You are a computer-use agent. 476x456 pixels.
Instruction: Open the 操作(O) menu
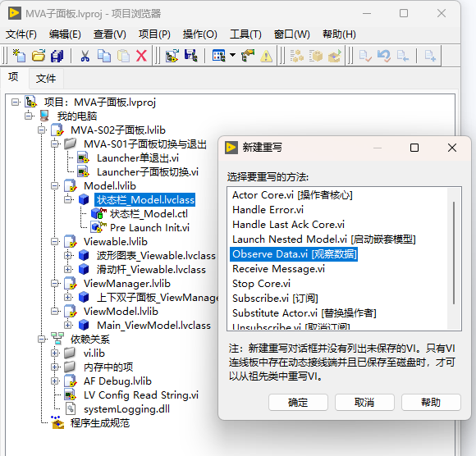tap(199, 34)
